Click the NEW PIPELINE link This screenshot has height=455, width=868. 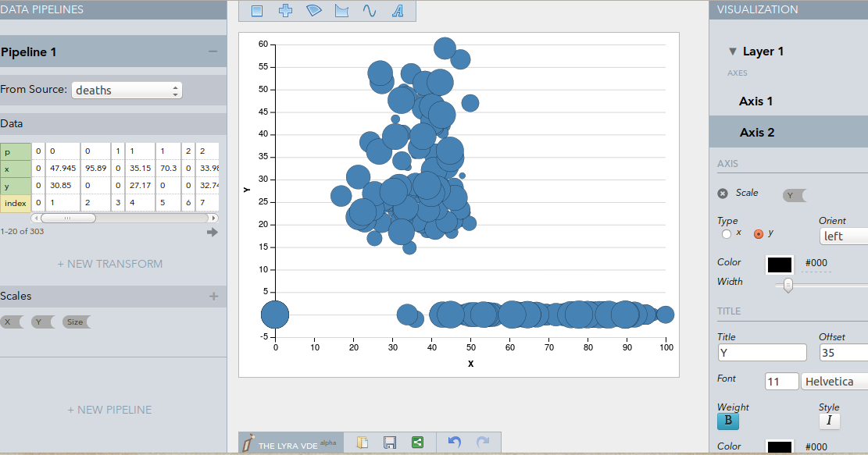click(x=109, y=410)
